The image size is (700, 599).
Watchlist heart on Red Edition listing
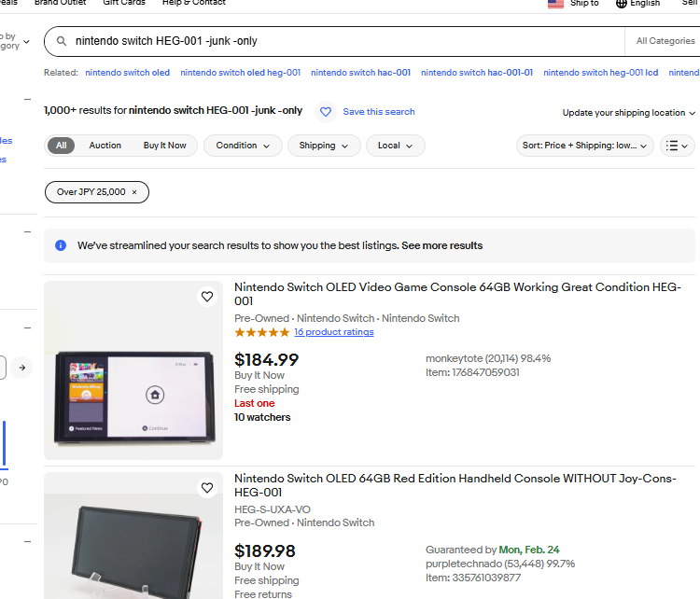click(x=207, y=488)
